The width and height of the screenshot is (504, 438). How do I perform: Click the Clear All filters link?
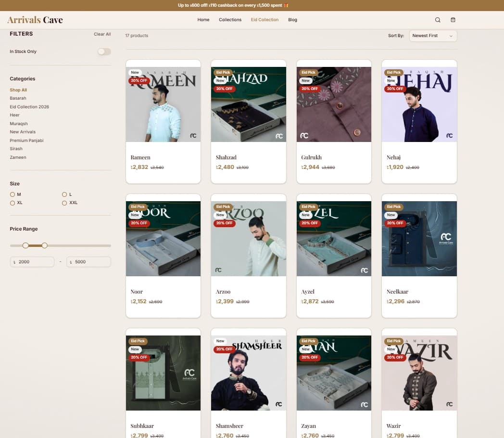pyautogui.click(x=102, y=34)
